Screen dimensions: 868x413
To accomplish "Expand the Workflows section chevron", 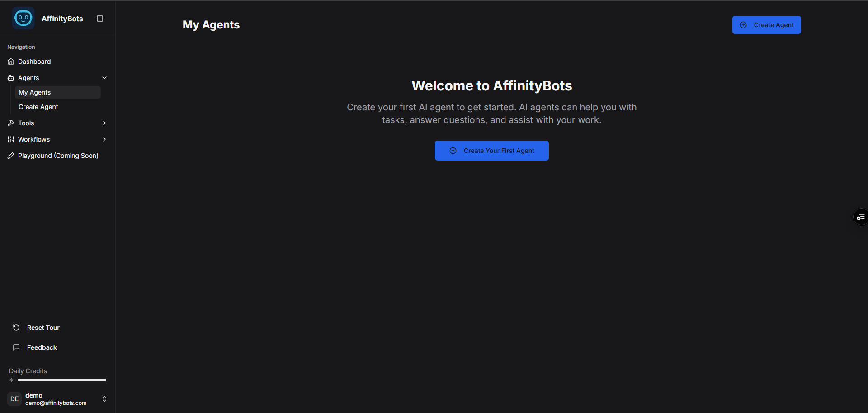I will [x=104, y=139].
